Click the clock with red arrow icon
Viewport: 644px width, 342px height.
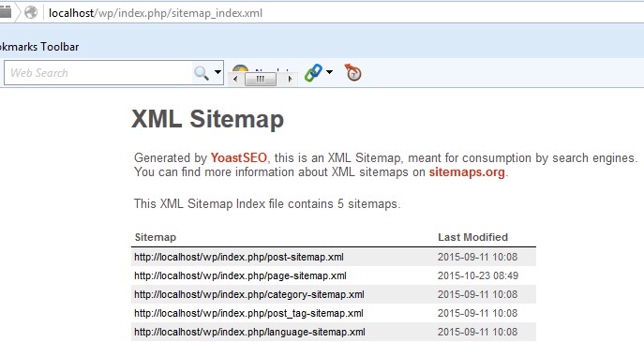pyautogui.click(x=352, y=72)
